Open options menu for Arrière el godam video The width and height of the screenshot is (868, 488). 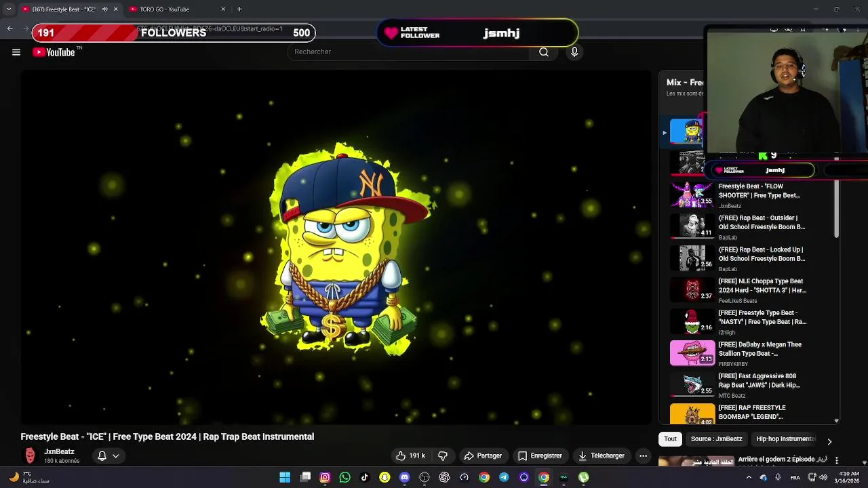[x=836, y=460]
